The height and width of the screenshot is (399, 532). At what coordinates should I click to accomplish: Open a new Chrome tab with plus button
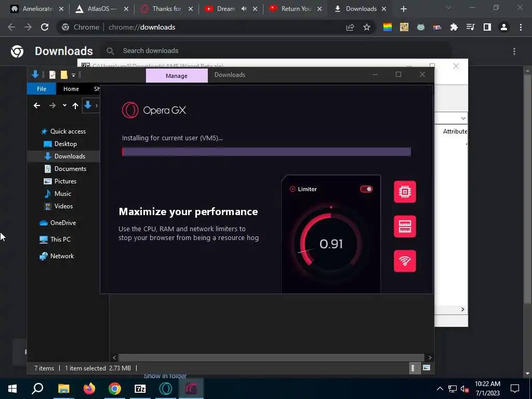[403, 9]
